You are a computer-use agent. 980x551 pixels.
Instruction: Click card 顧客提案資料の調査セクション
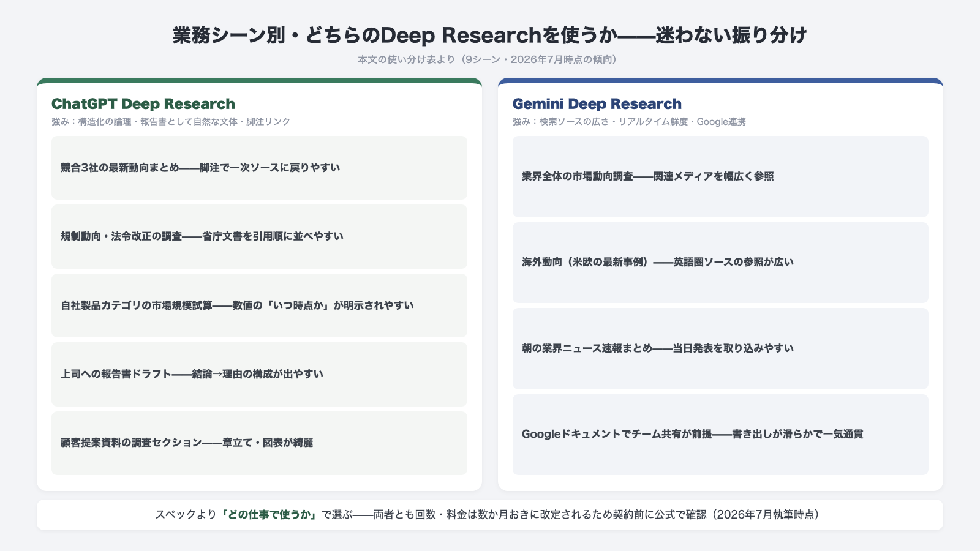[259, 443]
